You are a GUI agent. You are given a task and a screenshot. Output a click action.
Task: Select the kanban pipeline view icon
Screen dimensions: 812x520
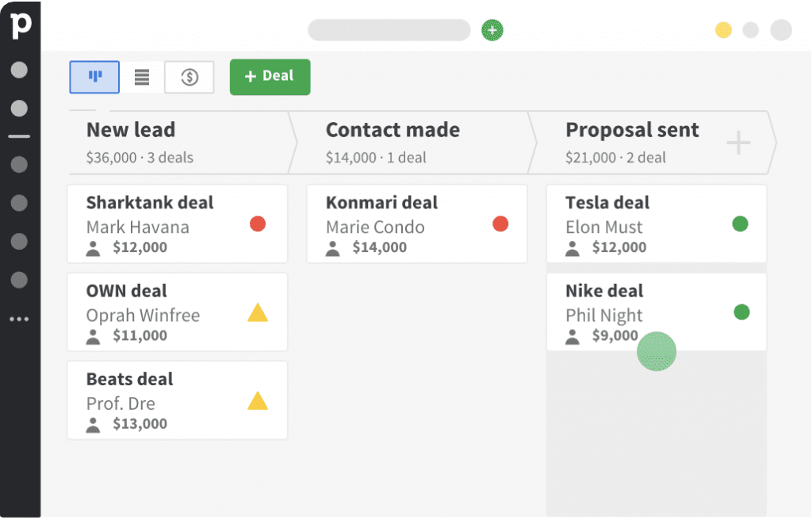point(94,77)
